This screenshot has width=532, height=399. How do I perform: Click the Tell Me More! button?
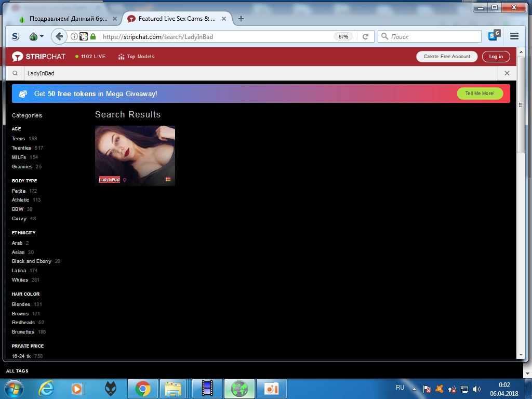[480, 94]
